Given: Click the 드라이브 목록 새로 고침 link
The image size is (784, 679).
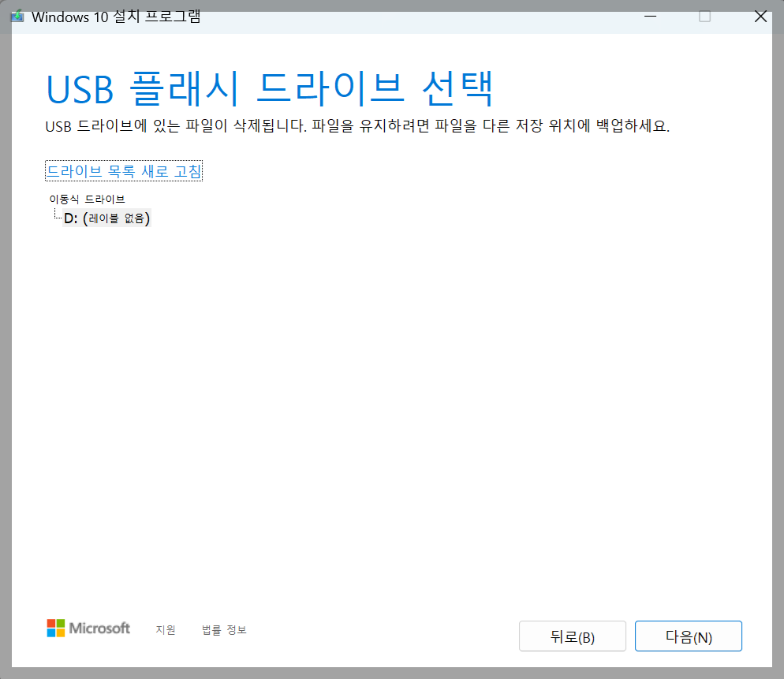Looking at the screenshot, I should click(x=124, y=171).
